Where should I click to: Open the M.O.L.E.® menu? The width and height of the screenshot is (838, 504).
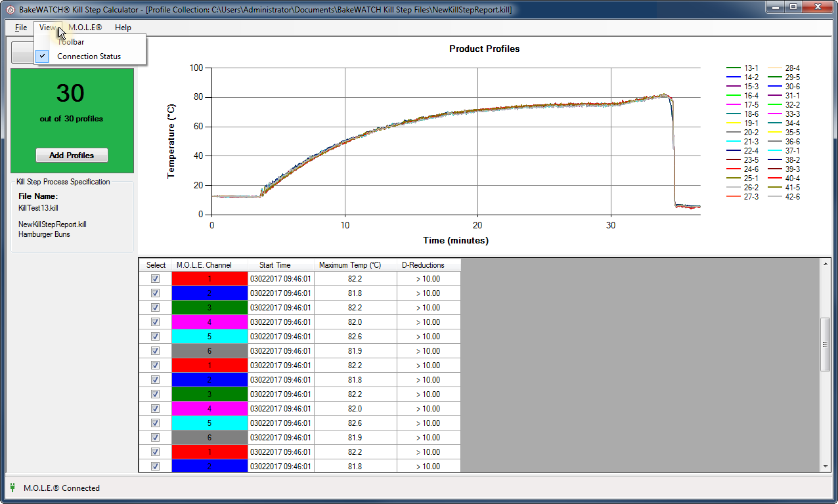(x=85, y=28)
